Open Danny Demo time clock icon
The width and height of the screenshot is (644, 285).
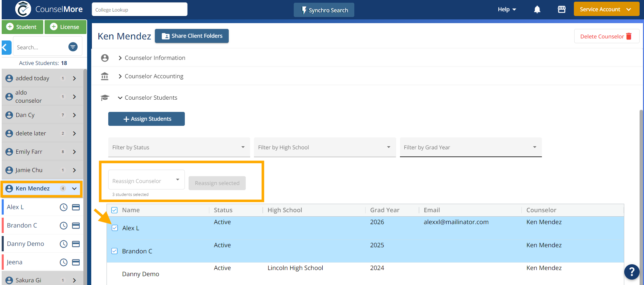[x=64, y=244]
